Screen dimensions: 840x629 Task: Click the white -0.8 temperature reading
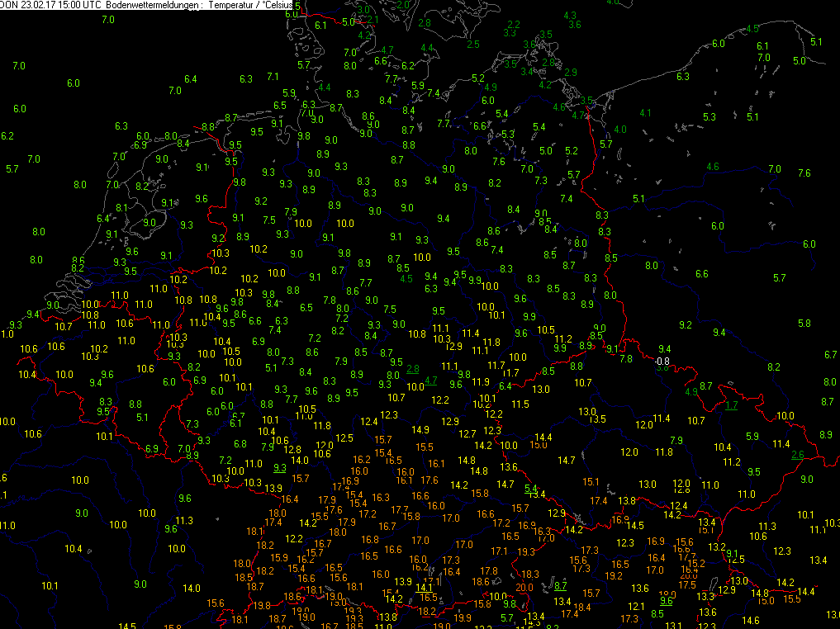[x=662, y=362]
